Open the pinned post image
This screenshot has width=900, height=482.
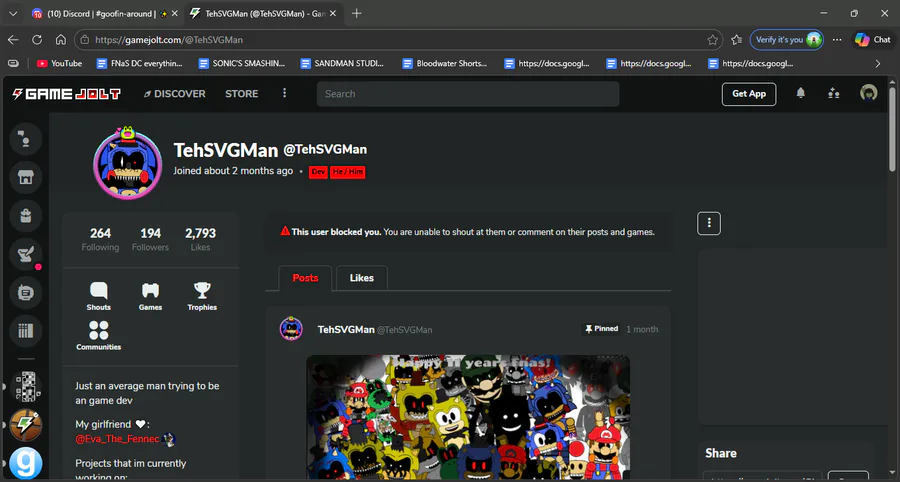coord(468,417)
